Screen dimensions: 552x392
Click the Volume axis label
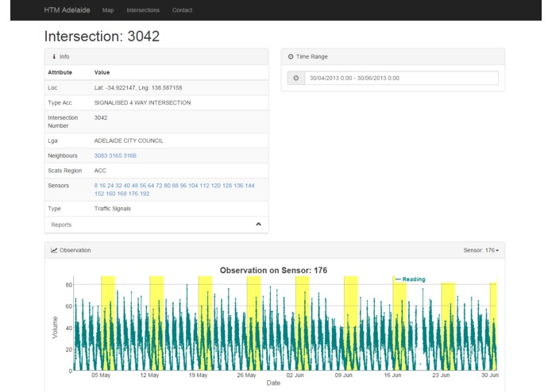[55, 327]
